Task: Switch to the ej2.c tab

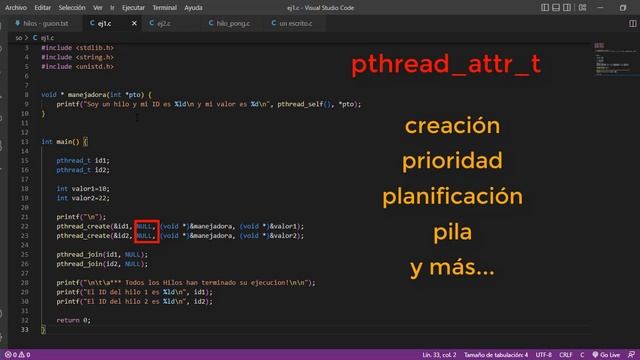Action: click(163, 23)
